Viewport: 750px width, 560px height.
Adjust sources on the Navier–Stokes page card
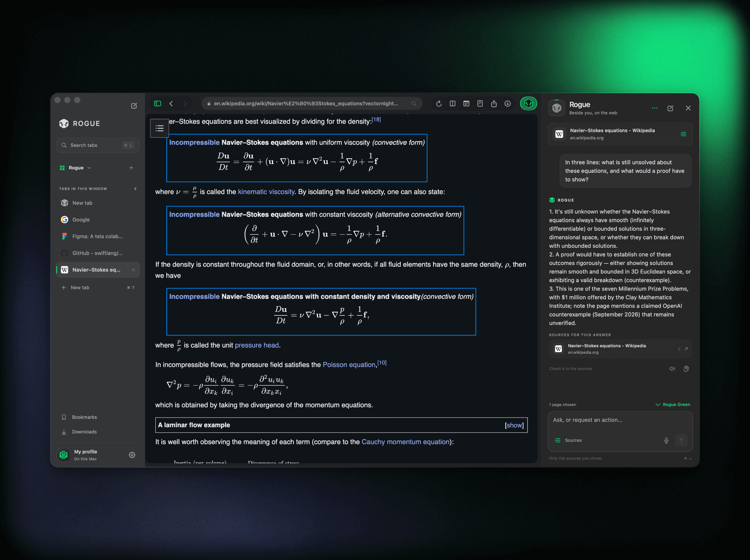pos(683,134)
